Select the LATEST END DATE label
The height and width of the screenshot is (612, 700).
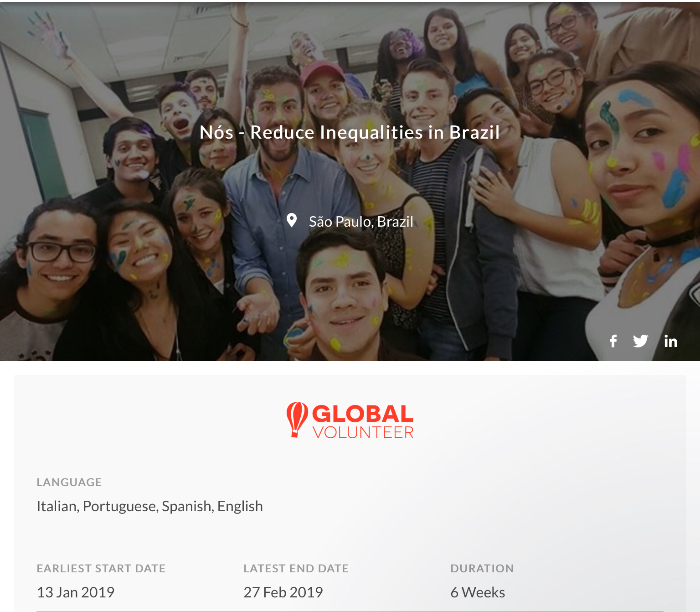296,568
